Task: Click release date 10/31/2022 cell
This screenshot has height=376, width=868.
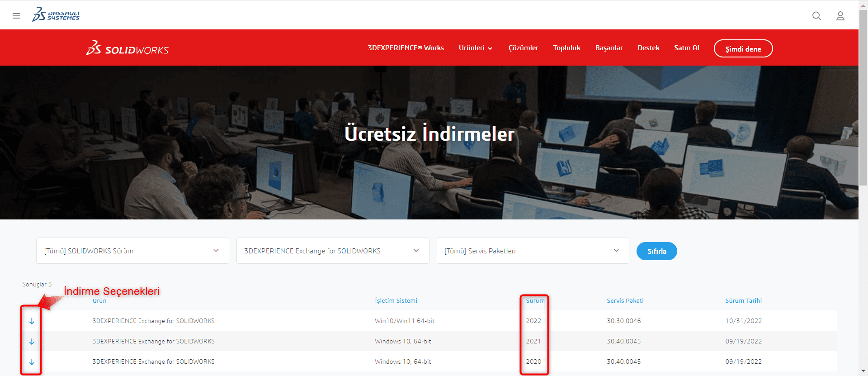Action: click(744, 321)
